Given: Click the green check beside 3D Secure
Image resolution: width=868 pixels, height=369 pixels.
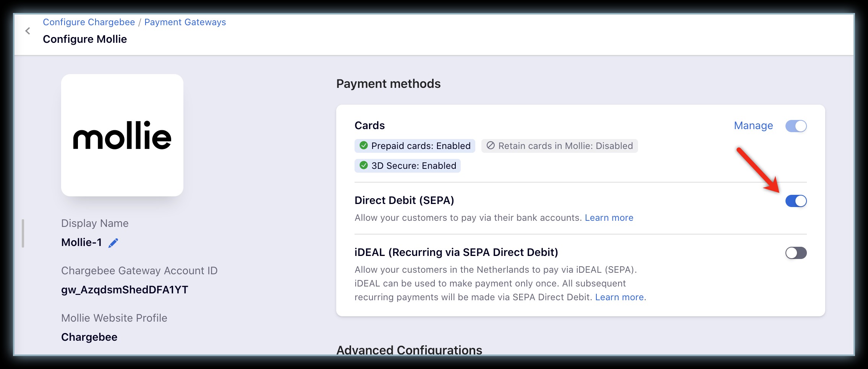Looking at the screenshot, I should click(x=364, y=165).
